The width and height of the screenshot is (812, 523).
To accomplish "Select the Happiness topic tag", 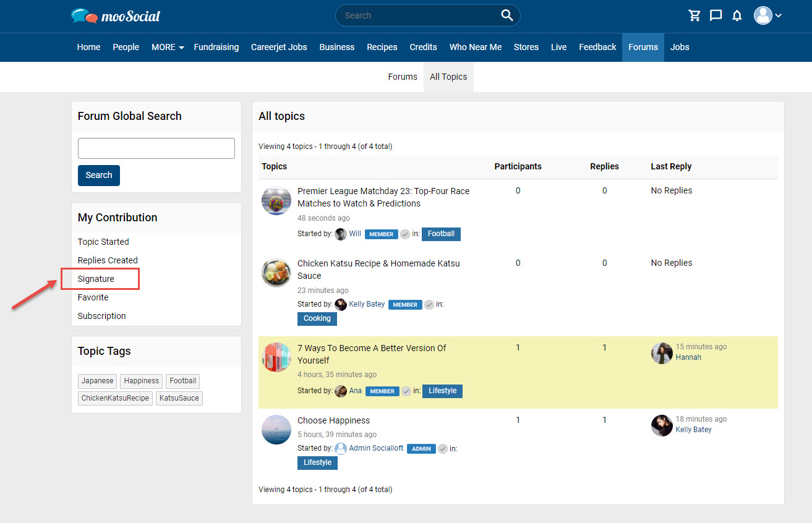I will [142, 381].
